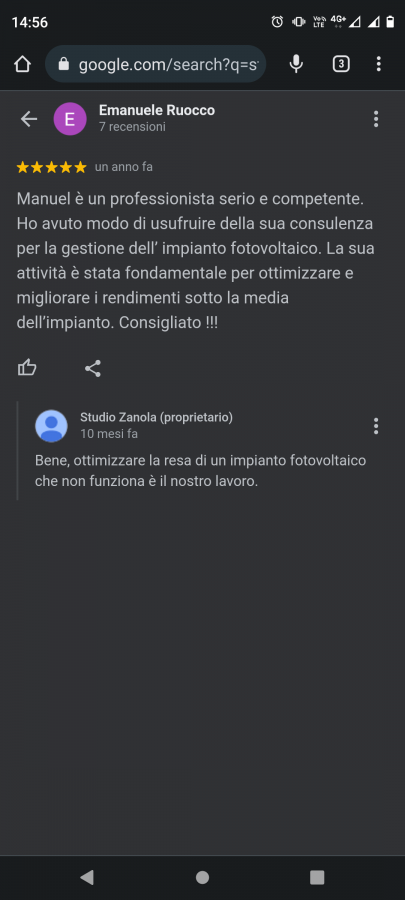Open Emanuele Ruocco's purple avatar
This screenshot has width=405, height=900.
(x=70, y=119)
